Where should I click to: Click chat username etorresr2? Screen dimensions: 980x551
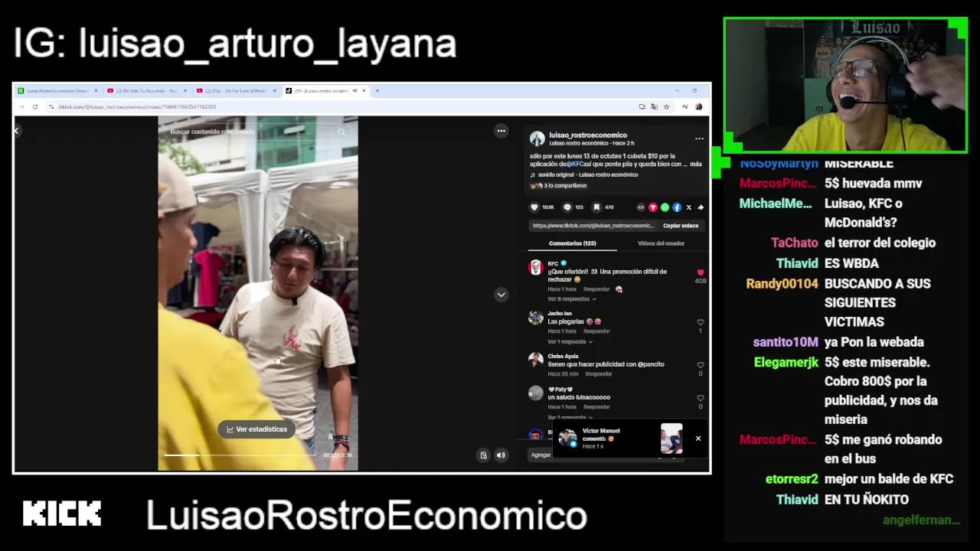point(792,479)
